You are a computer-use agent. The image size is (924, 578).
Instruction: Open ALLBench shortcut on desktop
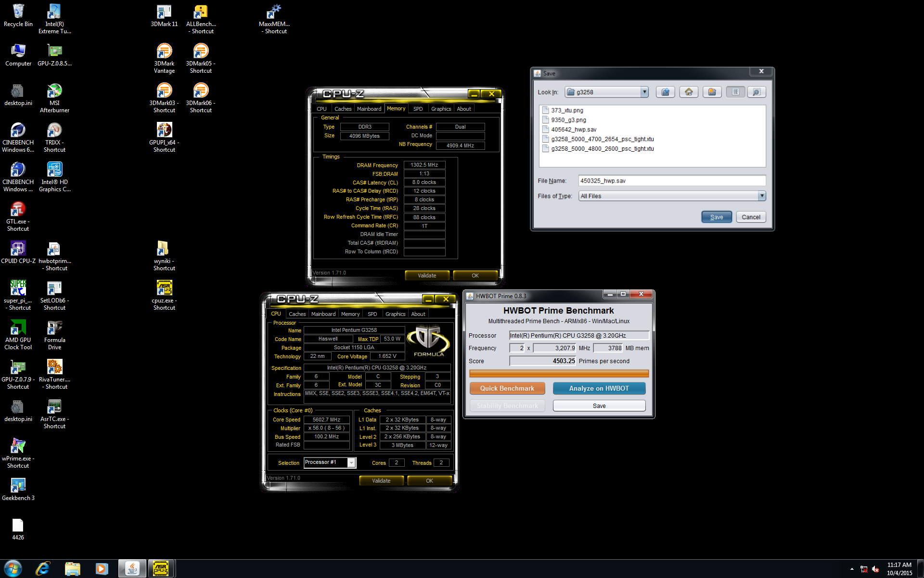(x=201, y=19)
